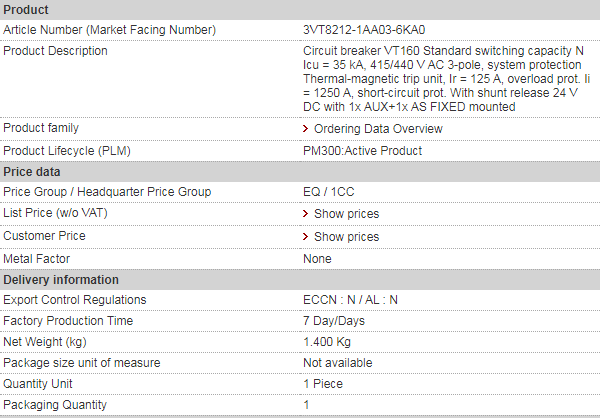The height and width of the screenshot is (418, 601).
Task: Click the PM300:Active Product lifecycle value
Action: point(362,151)
